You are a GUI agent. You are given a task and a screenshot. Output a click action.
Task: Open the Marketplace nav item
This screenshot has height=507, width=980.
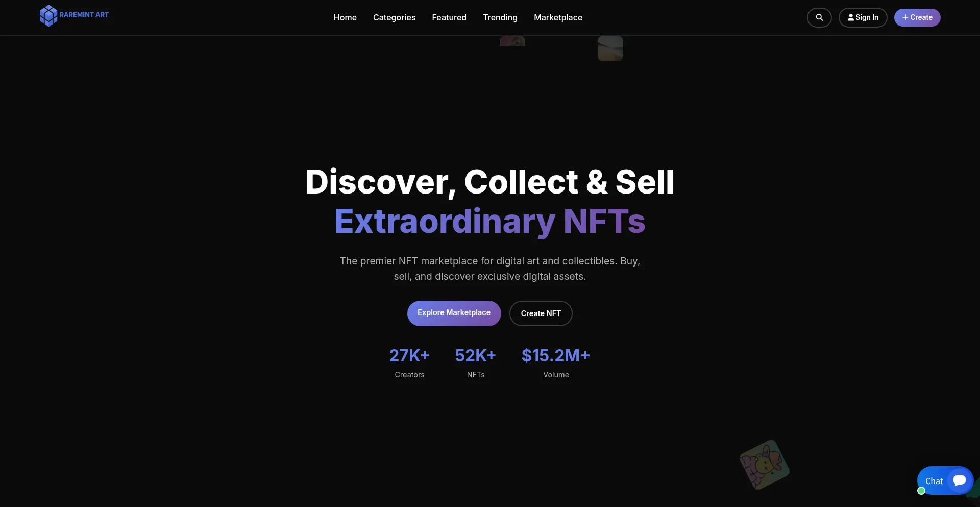tap(558, 17)
